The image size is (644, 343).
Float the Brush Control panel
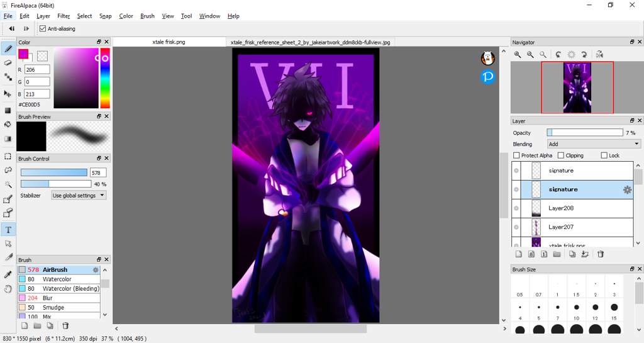pyautogui.click(x=99, y=158)
